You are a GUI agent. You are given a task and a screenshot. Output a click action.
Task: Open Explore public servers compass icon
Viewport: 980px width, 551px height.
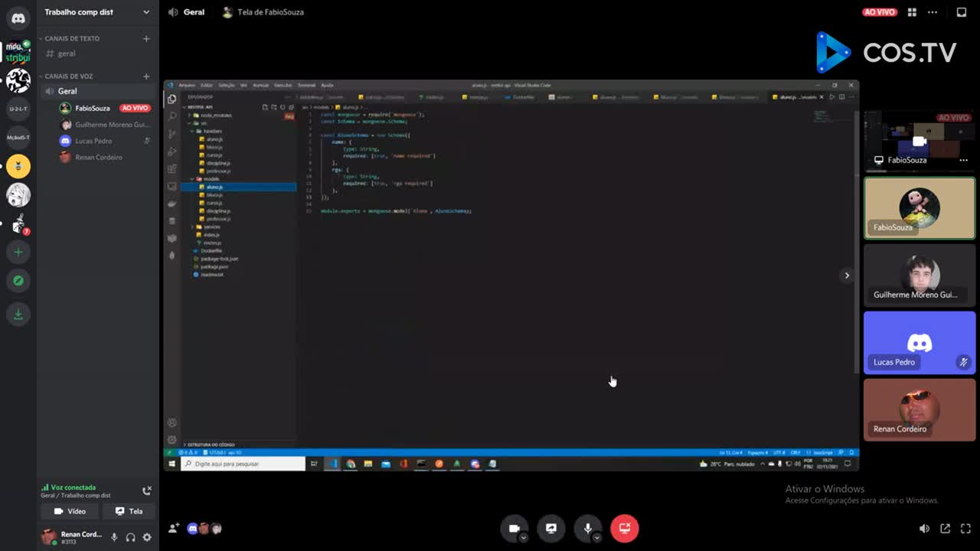pos(18,281)
